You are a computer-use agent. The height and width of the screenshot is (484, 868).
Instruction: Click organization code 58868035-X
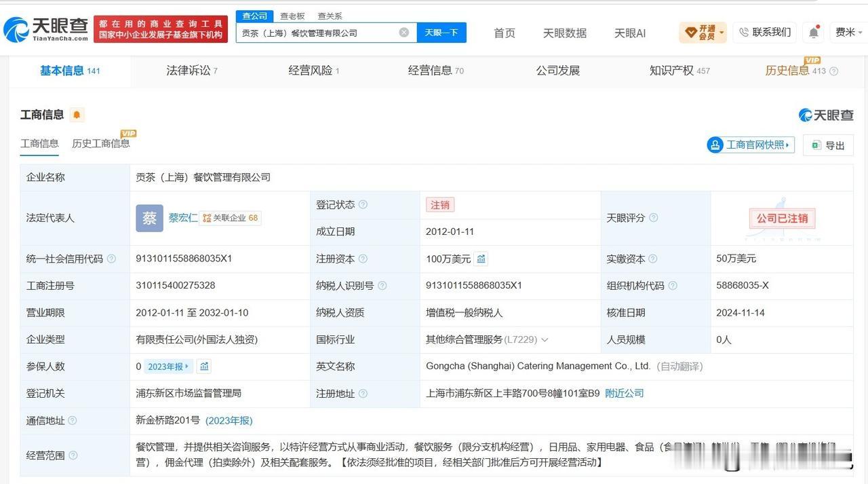[743, 286]
